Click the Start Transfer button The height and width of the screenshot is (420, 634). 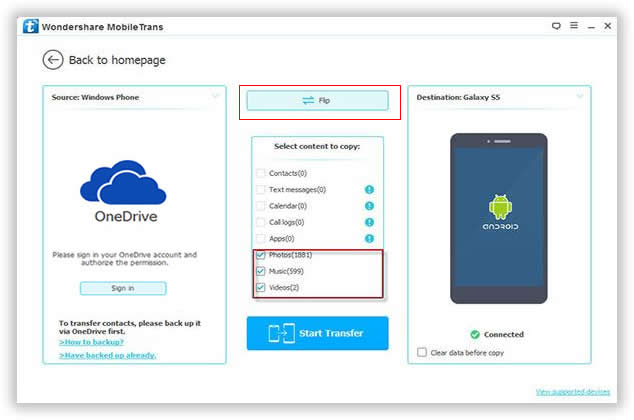(317, 333)
